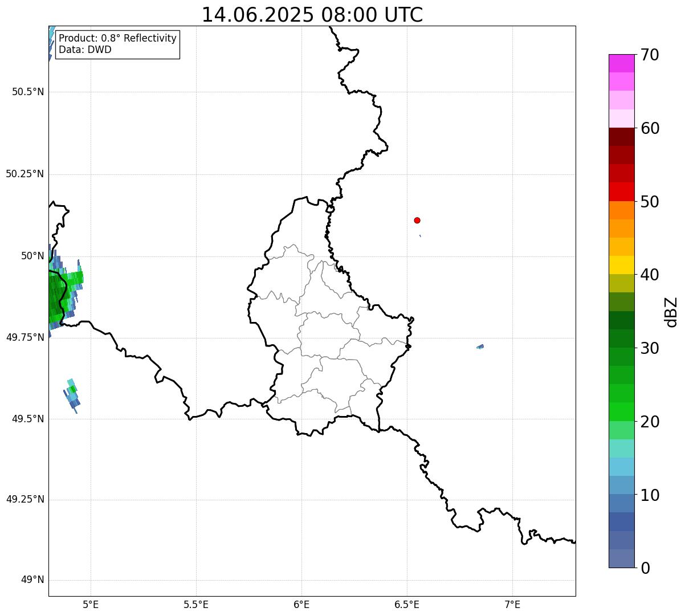685x616 pixels.
Task: Click the small radar echo near 49.55°N
Action: tap(71, 395)
